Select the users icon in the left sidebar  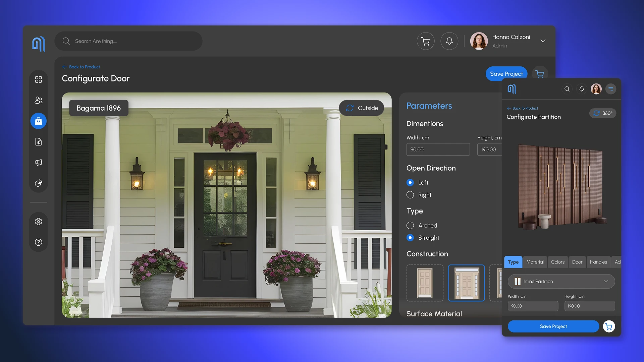39,100
